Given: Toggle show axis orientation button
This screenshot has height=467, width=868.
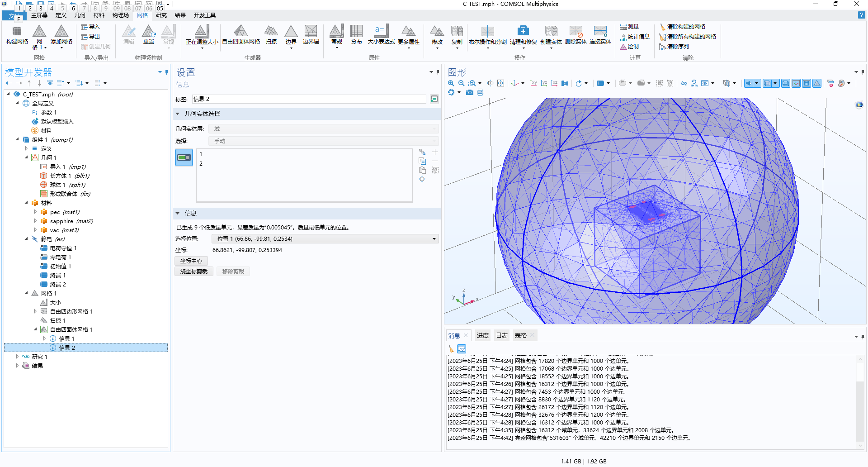Looking at the screenshot, I should pyautogui.click(x=796, y=83).
